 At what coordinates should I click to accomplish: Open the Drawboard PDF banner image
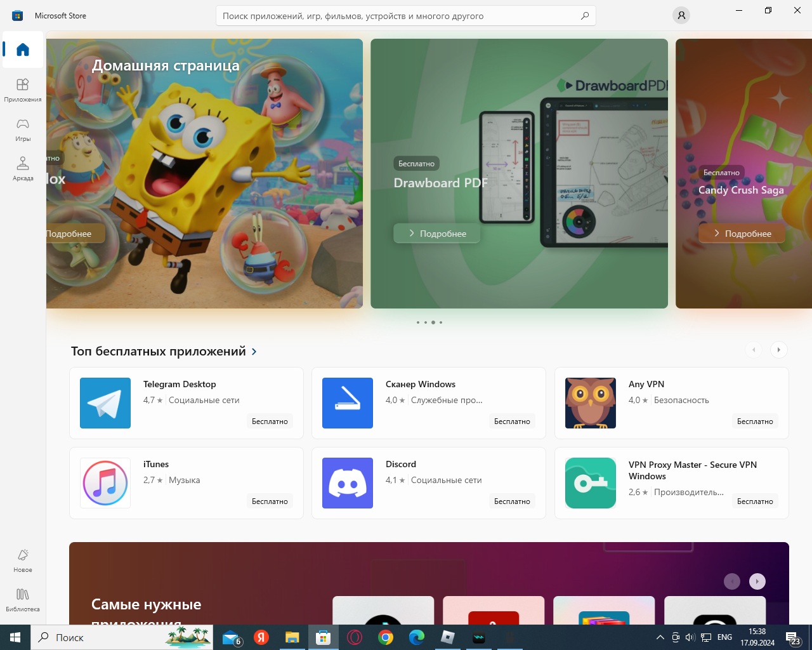(x=519, y=173)
